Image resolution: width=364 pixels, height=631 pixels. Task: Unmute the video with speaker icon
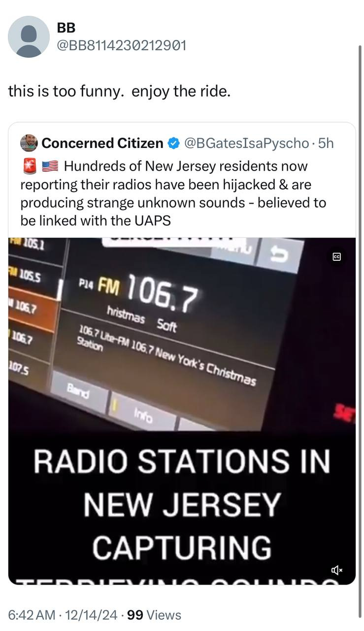[337, 570]
